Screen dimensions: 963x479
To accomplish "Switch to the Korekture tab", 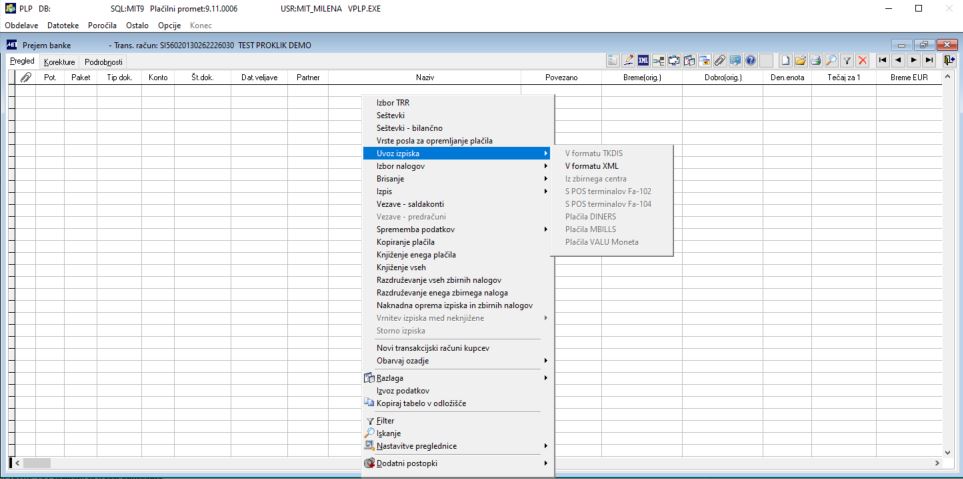I will pyautogui.click(x=60, y=62).
